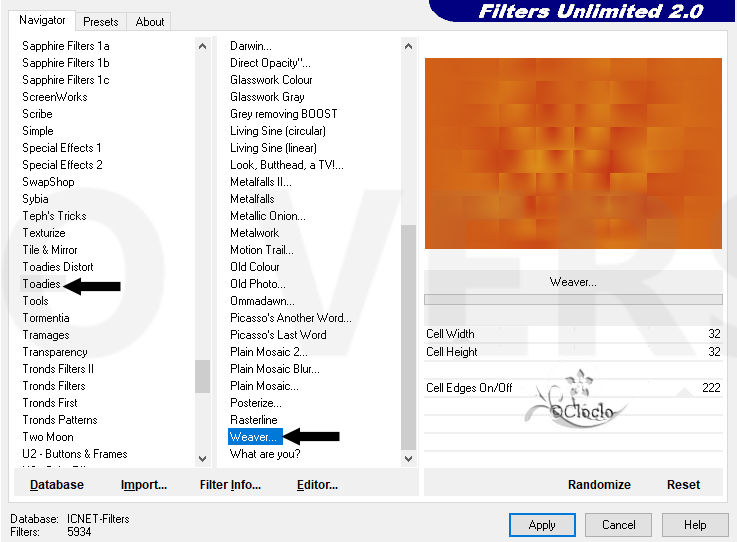Screen dimensions: 737x542
Task: Select Metallic Onion... filter
Action: tap(267, 216)
